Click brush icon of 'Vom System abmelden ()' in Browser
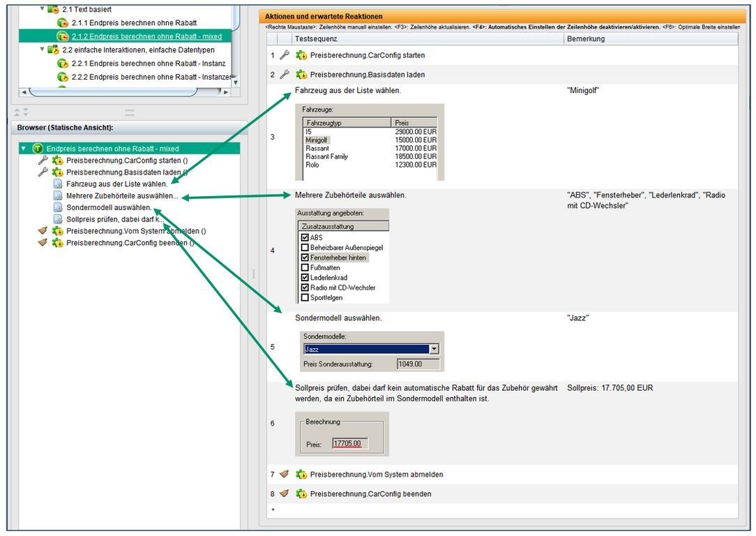Viewport: 756px width, 536px height. coord(43,230)
